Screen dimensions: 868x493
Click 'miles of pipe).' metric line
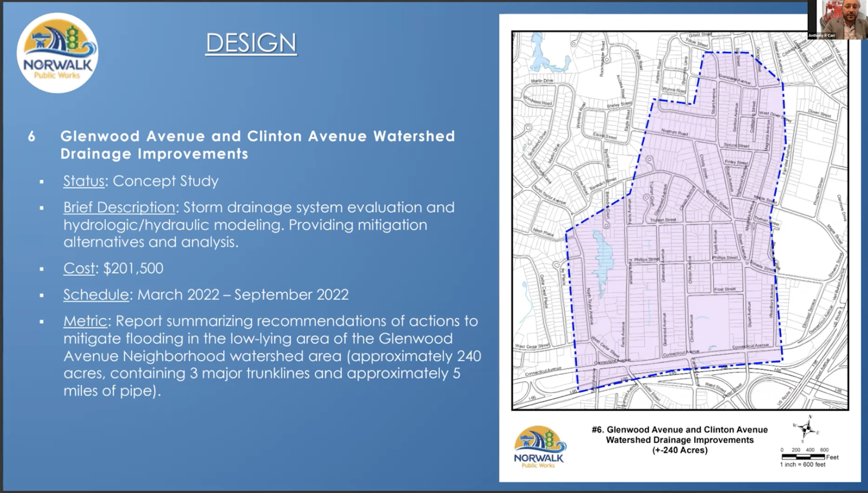(x=112, y=390)
